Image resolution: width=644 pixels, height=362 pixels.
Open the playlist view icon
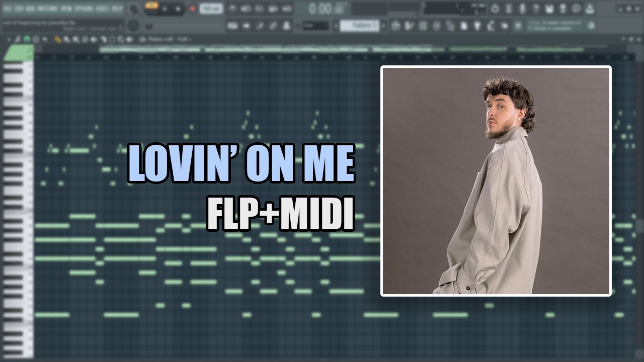(395, 26)
